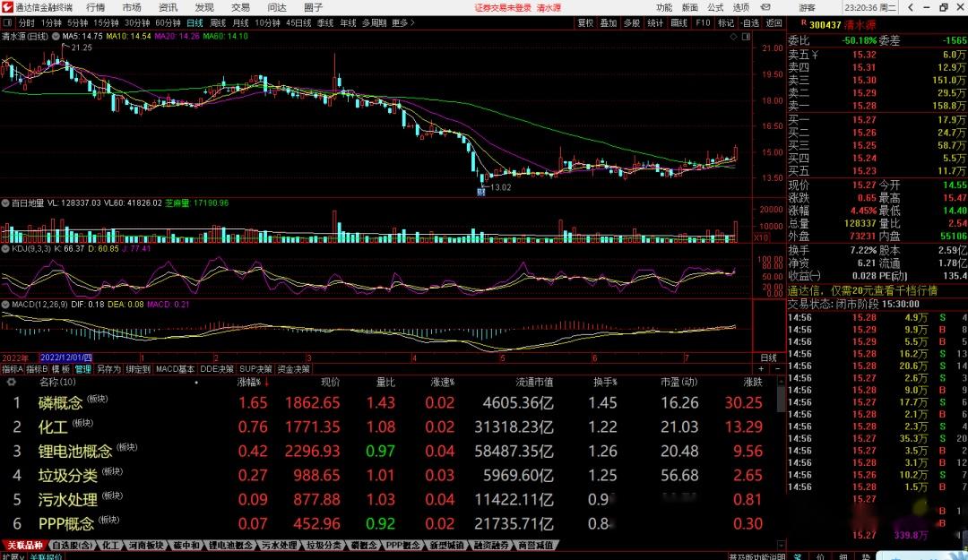Click the 标记 button
This screenshot has width=968, height=560.
(x=726, y=22)
